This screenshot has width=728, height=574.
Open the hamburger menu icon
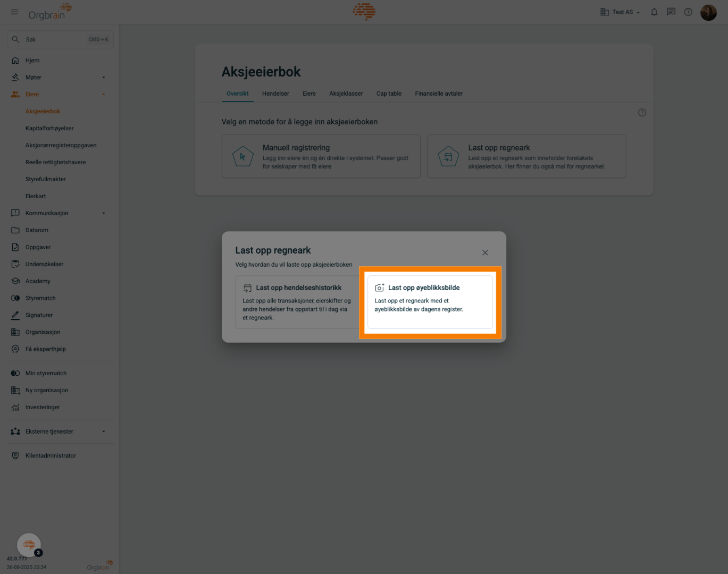pos(14,12)
